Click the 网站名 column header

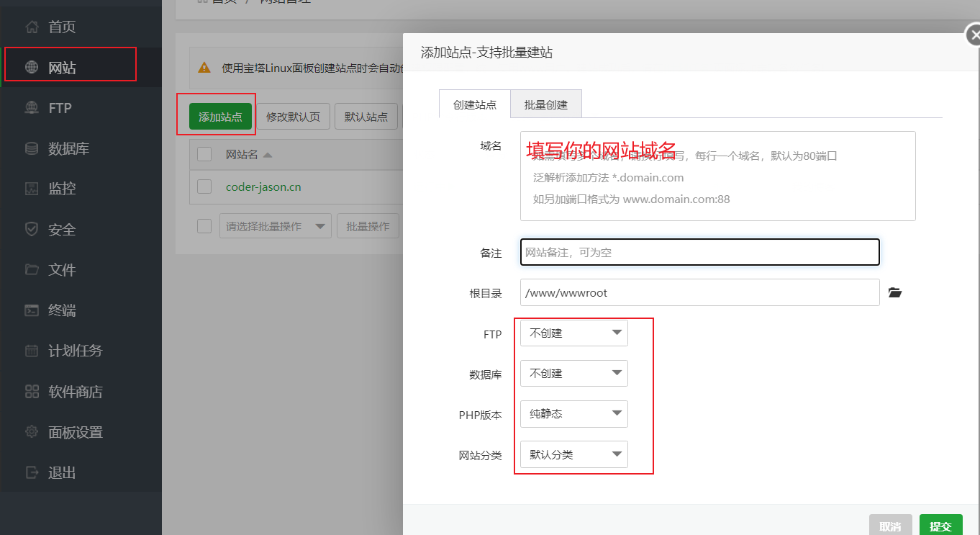click(242, 154)
